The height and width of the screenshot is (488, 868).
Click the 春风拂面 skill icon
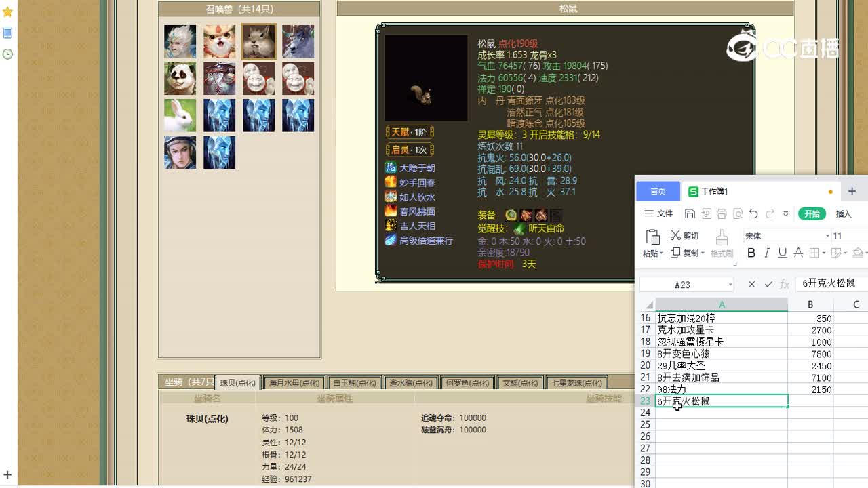point(391,211)
